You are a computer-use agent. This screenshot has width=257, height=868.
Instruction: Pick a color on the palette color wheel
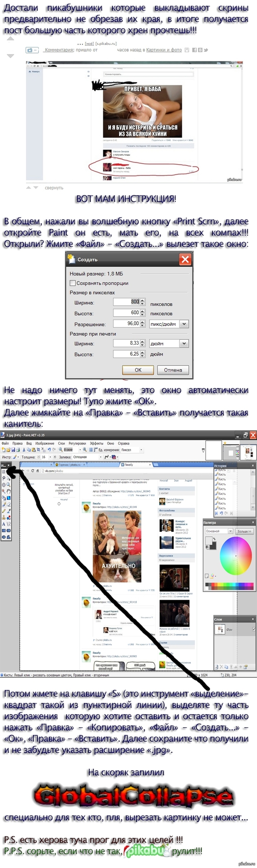click(235, 555)
